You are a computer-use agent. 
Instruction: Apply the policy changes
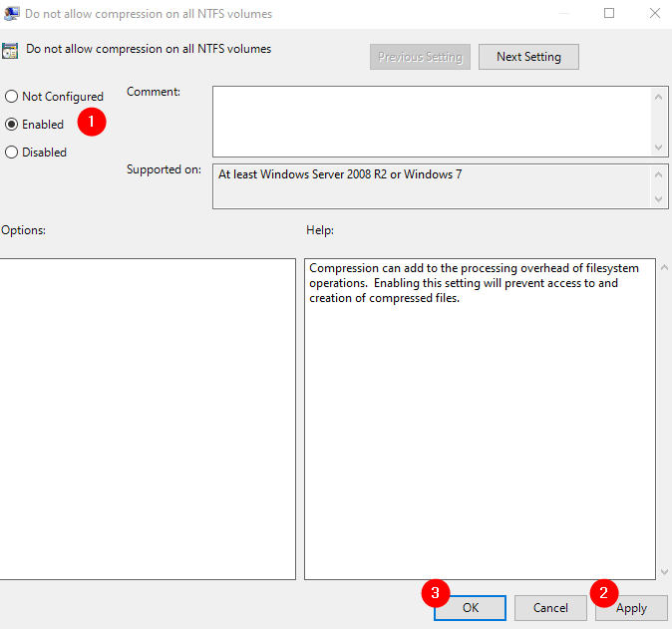pos(631,608)
